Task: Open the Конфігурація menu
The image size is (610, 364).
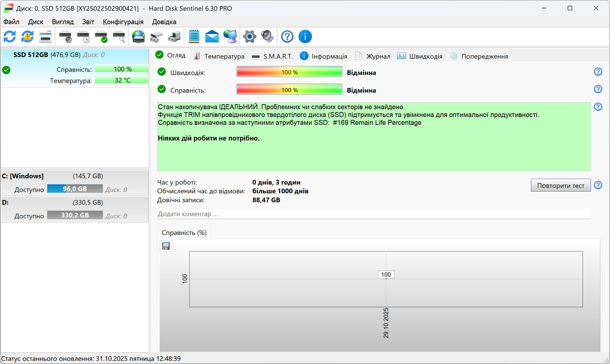Action: (123, 22)
